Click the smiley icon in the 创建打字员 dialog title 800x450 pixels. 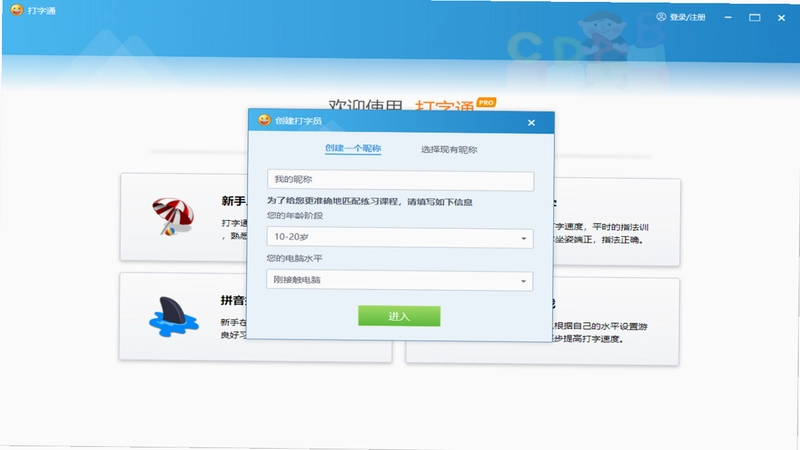point(264,120)
